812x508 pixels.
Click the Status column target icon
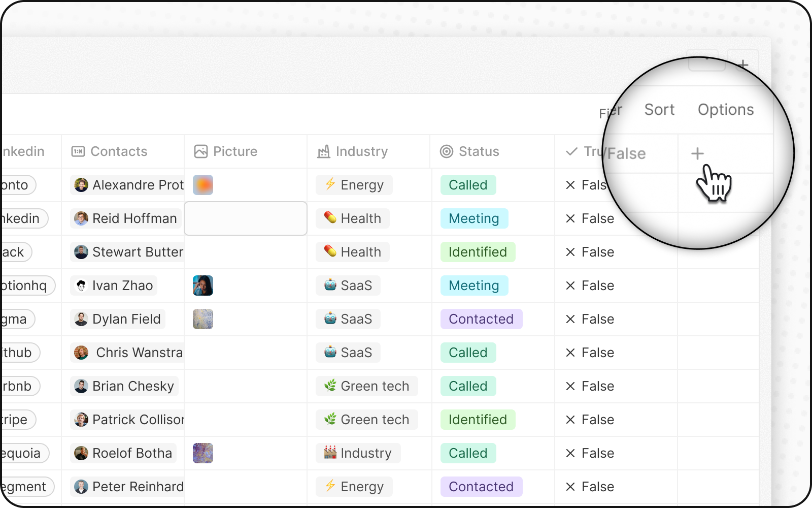pyautogui.click(x=447, y=151)
